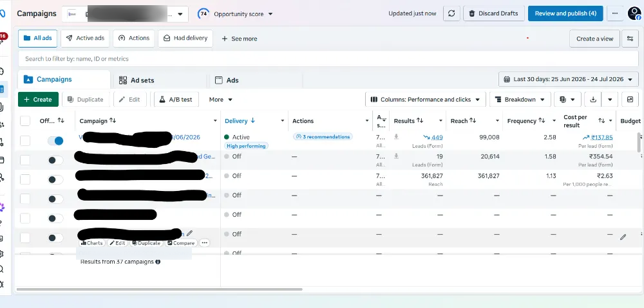This screenshot has height=308, width=644.
Task: Click the rename pencil beside the hovered campaign name
Action: point(189,233)
